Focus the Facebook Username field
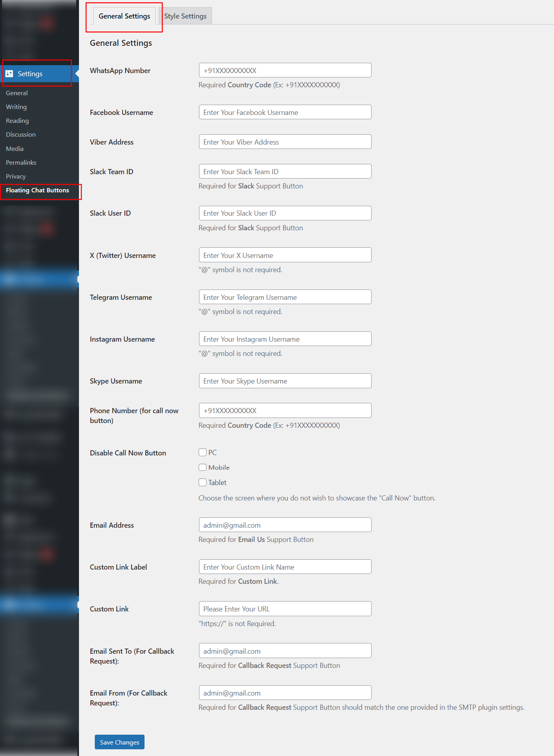 285,112
